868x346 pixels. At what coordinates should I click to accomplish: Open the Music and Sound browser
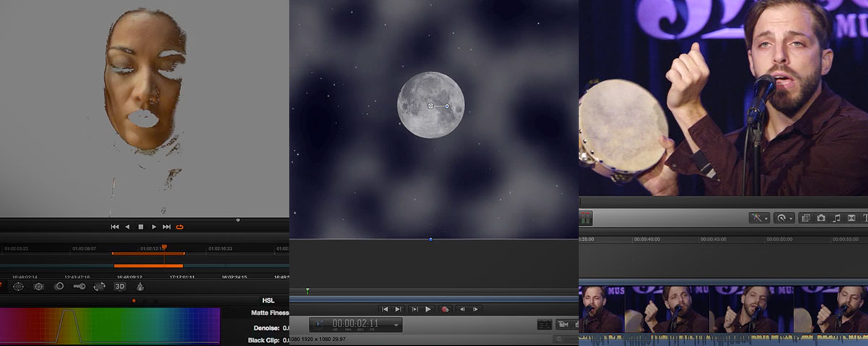coord(837,217)
